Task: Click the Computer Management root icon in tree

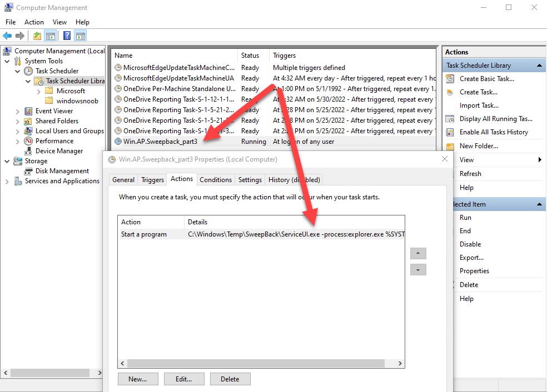Action: 7,51
